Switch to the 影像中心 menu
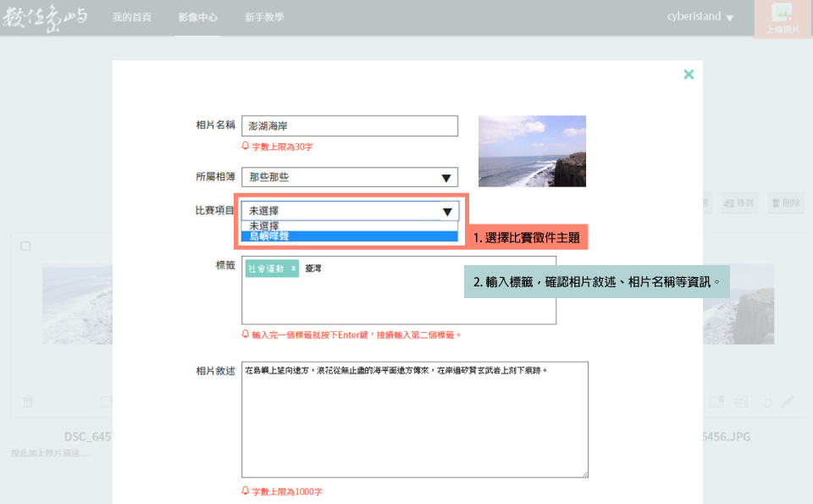This screenshot has height=504, width=813. (196, 15)
